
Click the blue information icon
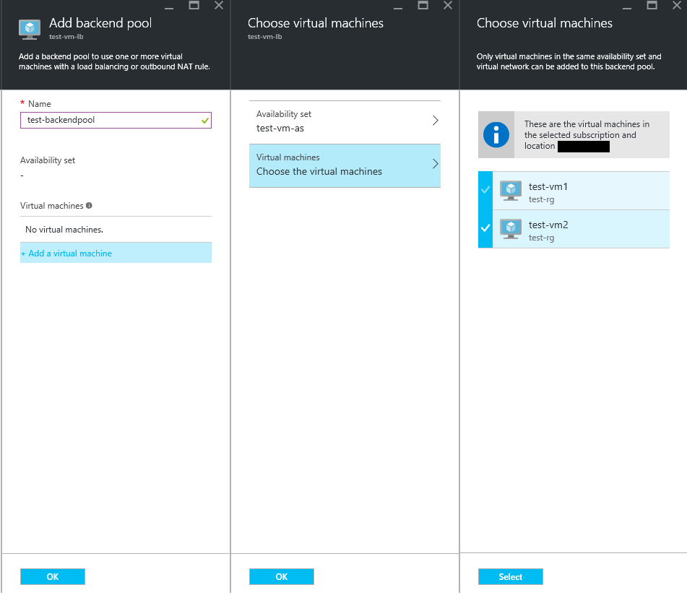point(496,134)
